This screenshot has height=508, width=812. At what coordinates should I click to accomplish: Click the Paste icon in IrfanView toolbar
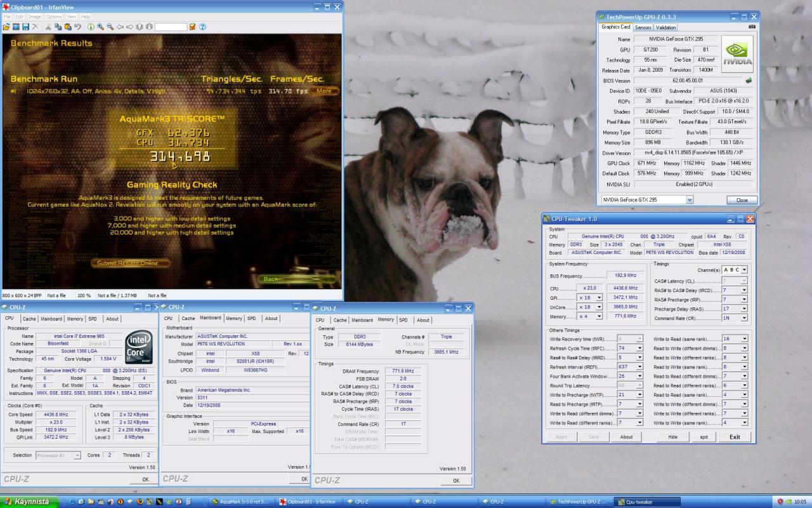[x=68, y=27]
